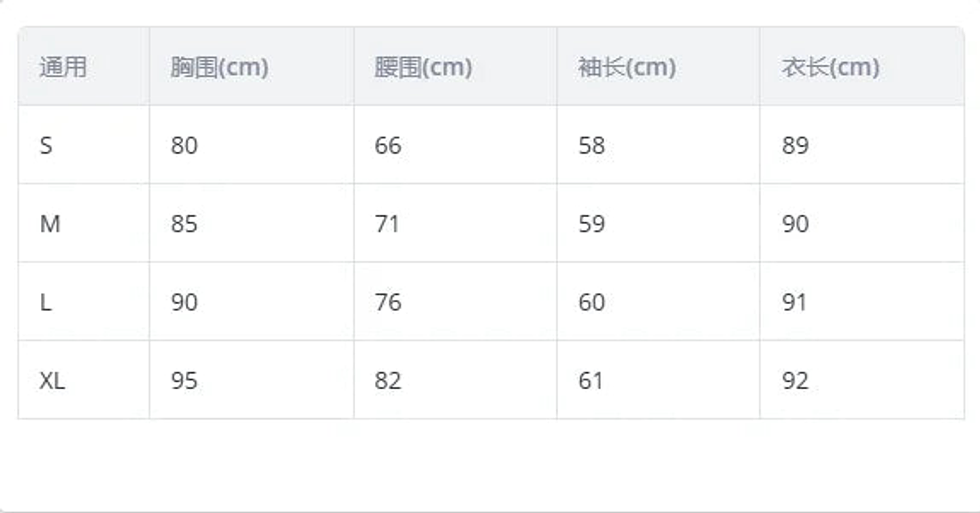Click the S size row label
The height and width of the screenshot is (513, 980).
[x=46, y=146]
